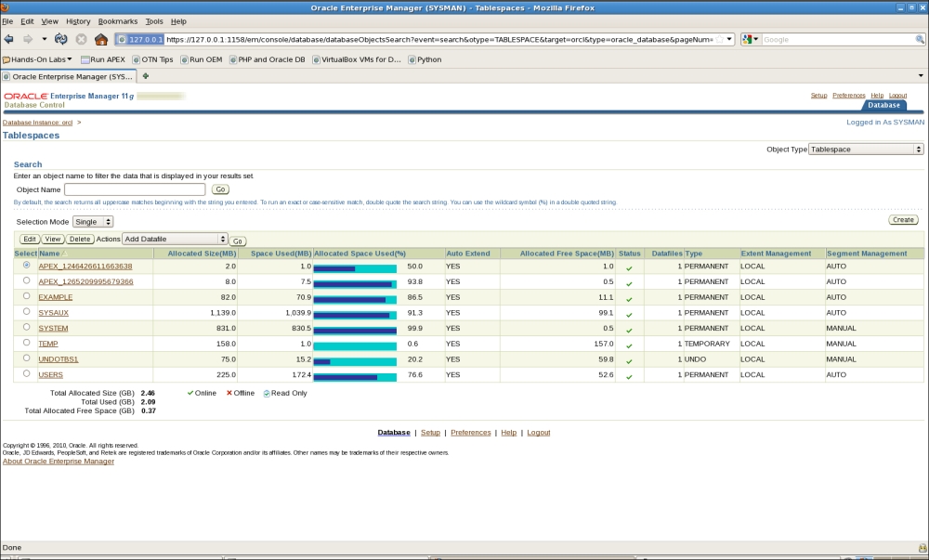Open the OTN Tips bookmark
This screenshot has width=929, height=560.
tap(153, 59)
